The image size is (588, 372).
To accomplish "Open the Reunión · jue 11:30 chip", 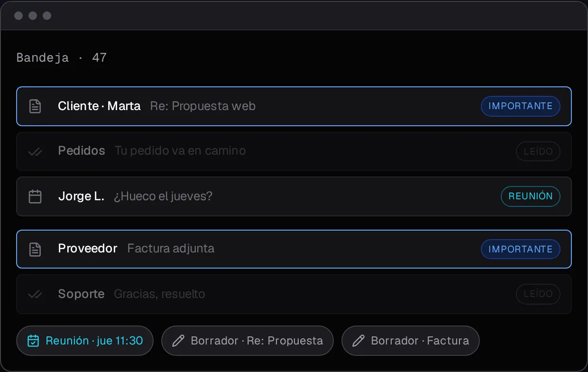I will (85, 341).
